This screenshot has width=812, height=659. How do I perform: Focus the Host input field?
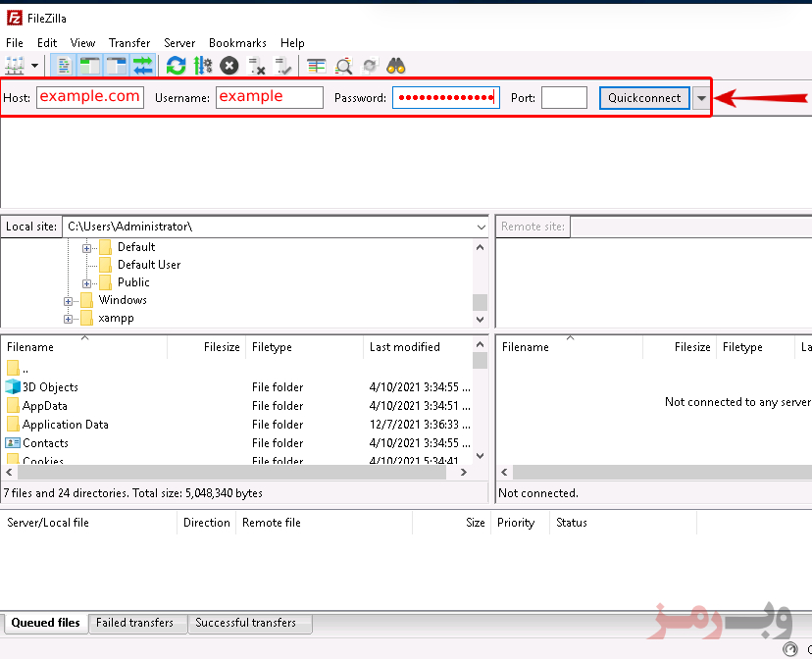90,97
